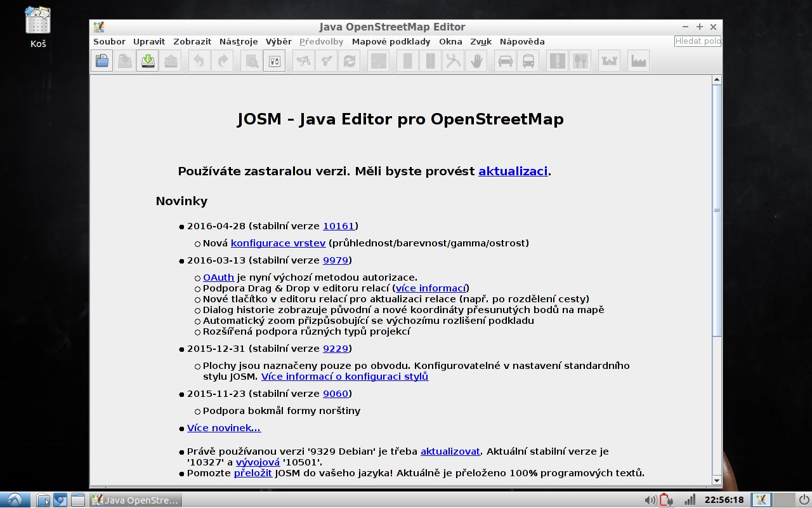The width and height of the screenshot is (812, 508).
Task: Open the Upravit menu
Action: (x=149, y=41)
